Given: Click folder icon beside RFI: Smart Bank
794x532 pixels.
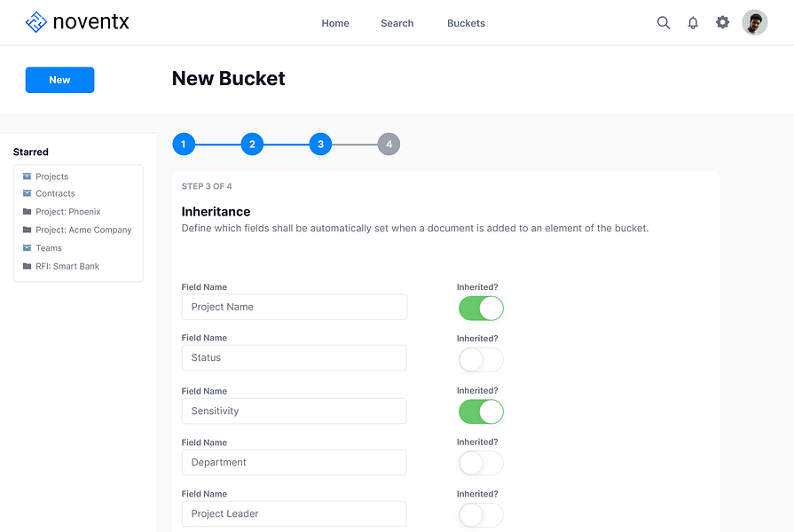Looking at the screenshot, I should (27, 266).
